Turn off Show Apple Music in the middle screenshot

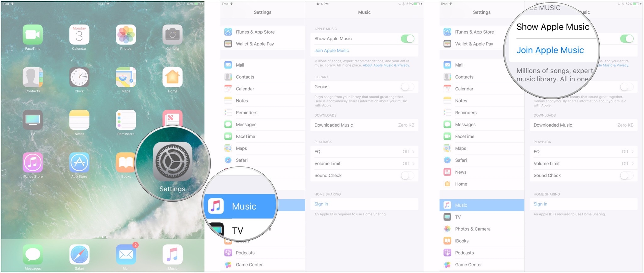408,39
